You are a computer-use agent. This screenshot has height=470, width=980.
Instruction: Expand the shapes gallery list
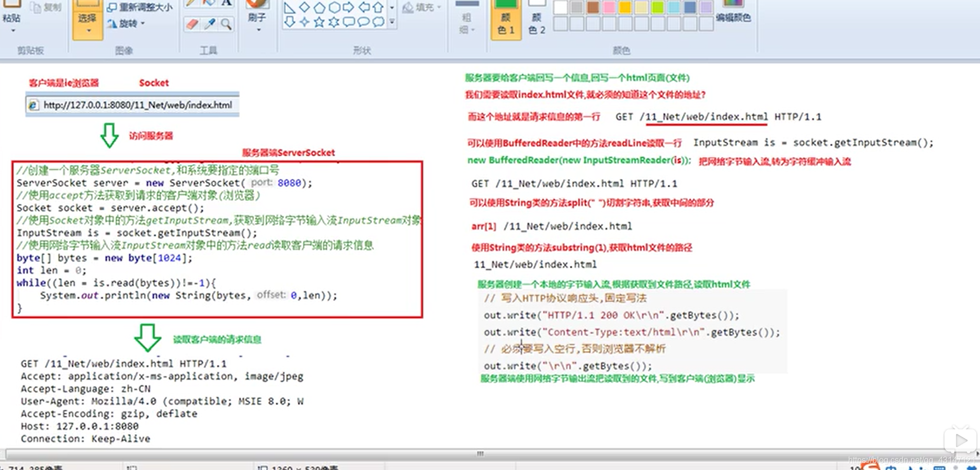(392, 22)
